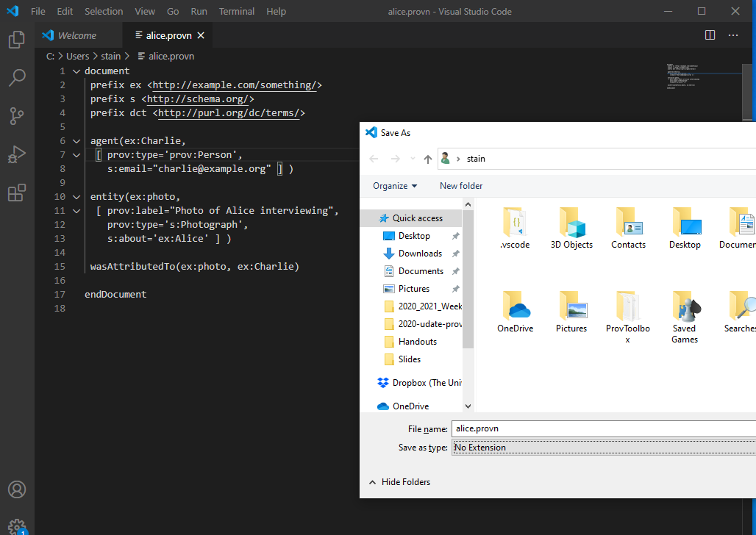Open the Run menu
This screenshot has height=535, width=756.
tap(199, 11)
